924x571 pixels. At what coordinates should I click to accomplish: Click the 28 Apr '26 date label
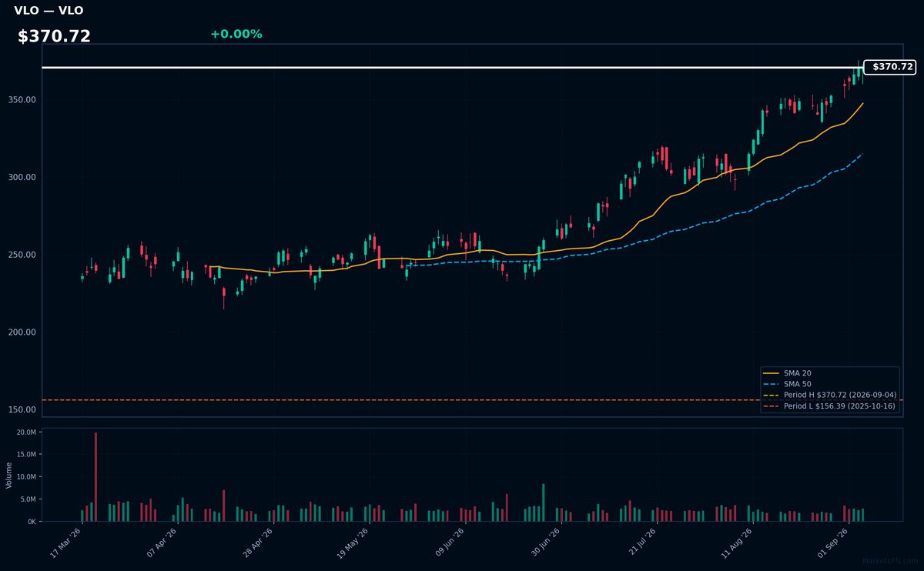click(x=256, y=545)
